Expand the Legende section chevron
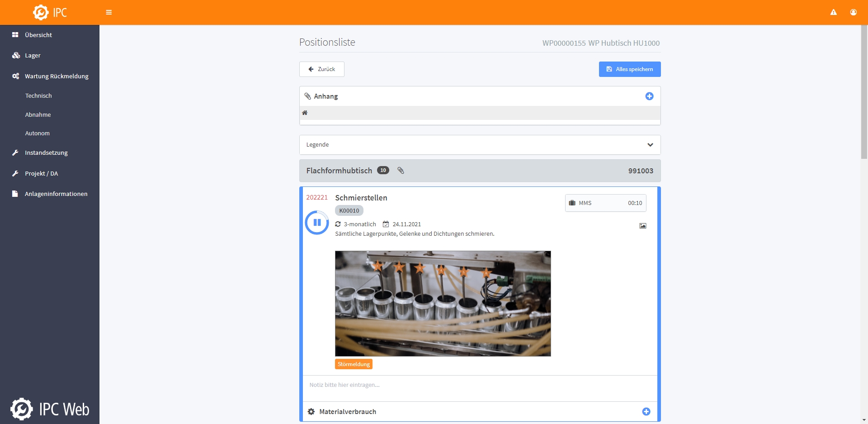Viewport: 868px width, 424px height. 650,145
